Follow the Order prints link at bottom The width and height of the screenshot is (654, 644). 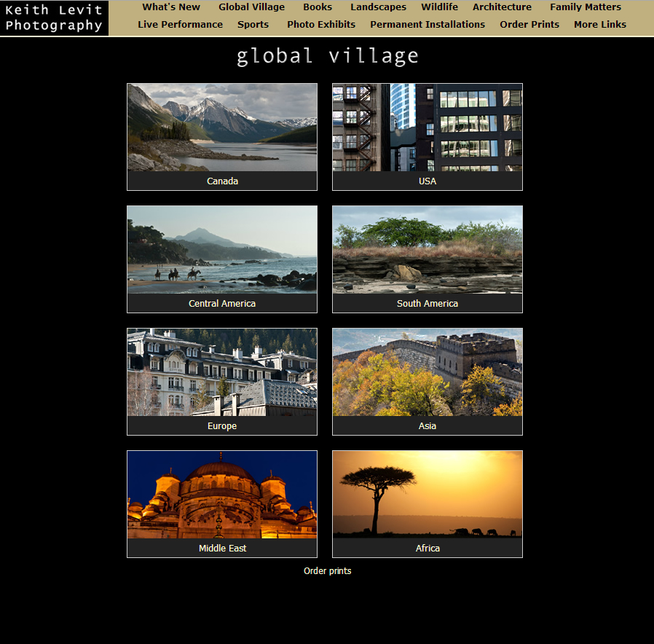click(x=328, y=570)
